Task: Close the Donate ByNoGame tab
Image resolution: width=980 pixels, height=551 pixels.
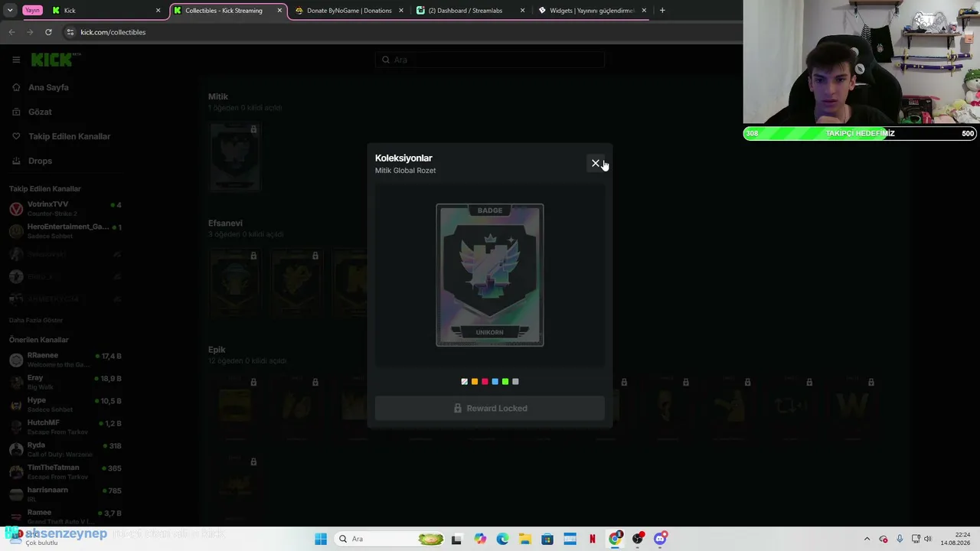Action: click(x=400, y=11)
